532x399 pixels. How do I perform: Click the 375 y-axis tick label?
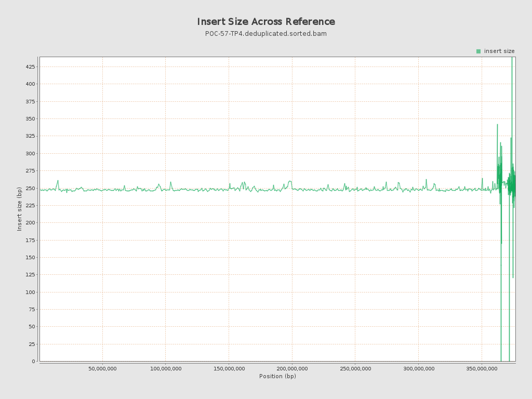[30, 101]
